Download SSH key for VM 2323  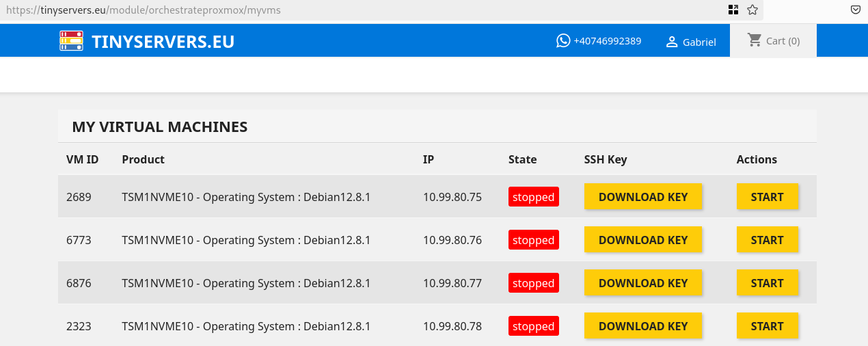point(643,326)
